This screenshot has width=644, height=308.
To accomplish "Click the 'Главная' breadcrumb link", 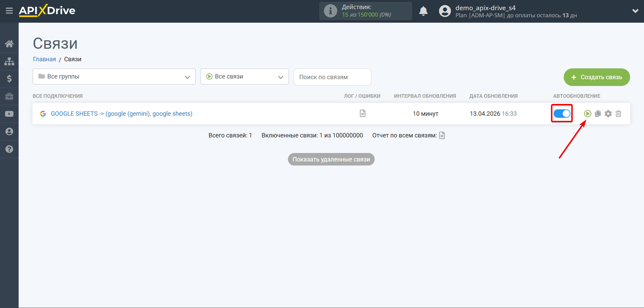I will (44, 59).
